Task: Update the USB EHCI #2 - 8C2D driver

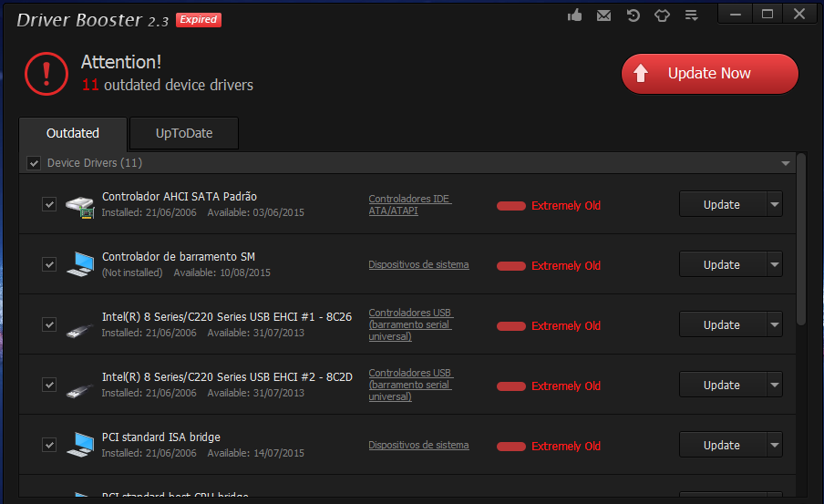Action: pyautogui.click(x=723, y=385)
